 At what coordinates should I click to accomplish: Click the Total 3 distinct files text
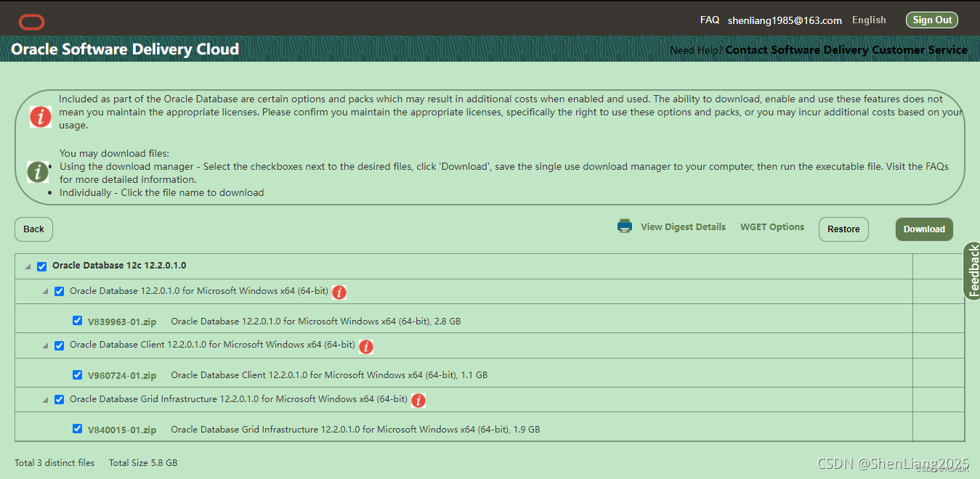point(54,463)
